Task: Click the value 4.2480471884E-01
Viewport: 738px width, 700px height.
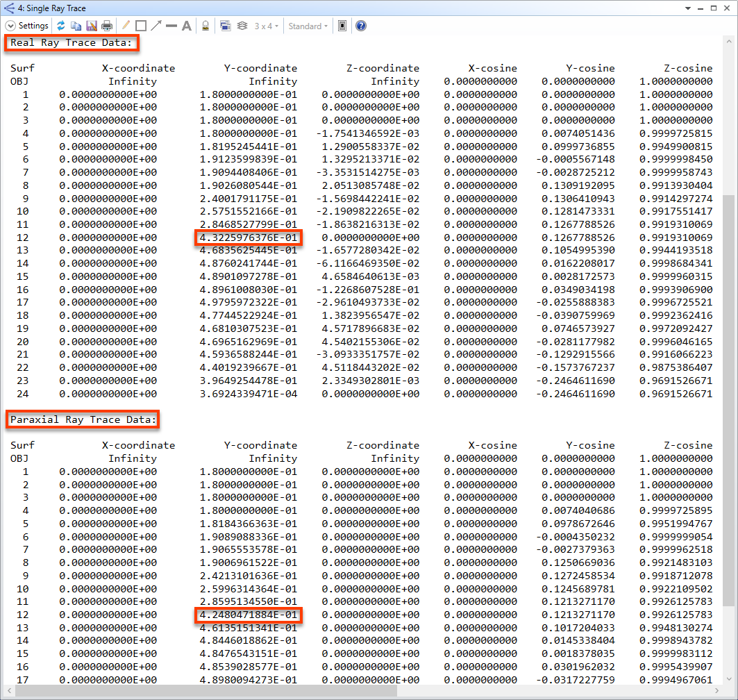Action: point(248,615)
